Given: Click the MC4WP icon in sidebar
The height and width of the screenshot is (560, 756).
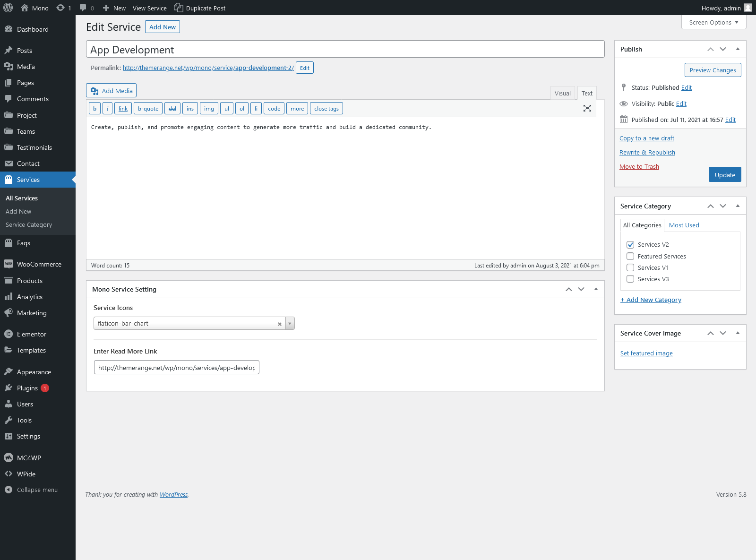Looking at the screenshot, I should click(9, 457).
